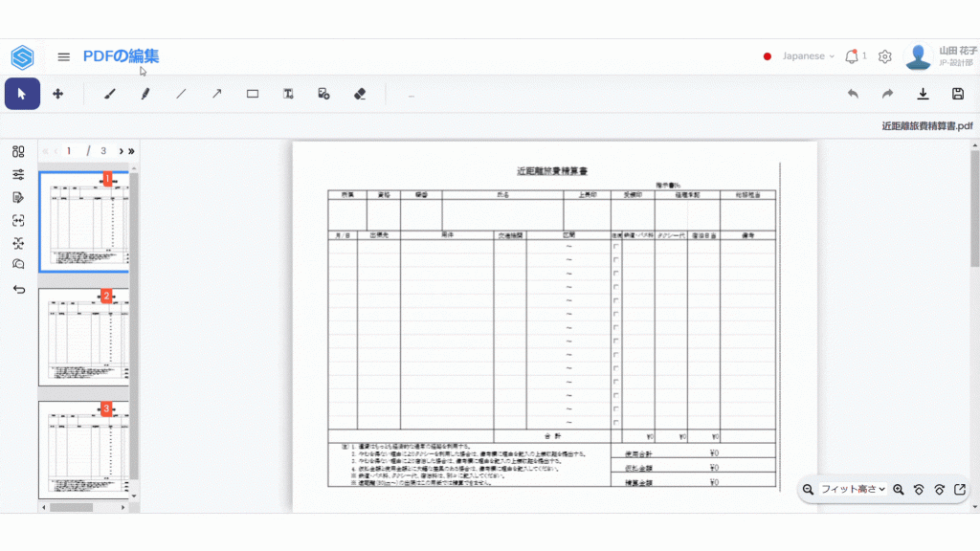Select the highlighter marker tool
The height and width of the screenshot is (551, 980).
coord(145,94)
